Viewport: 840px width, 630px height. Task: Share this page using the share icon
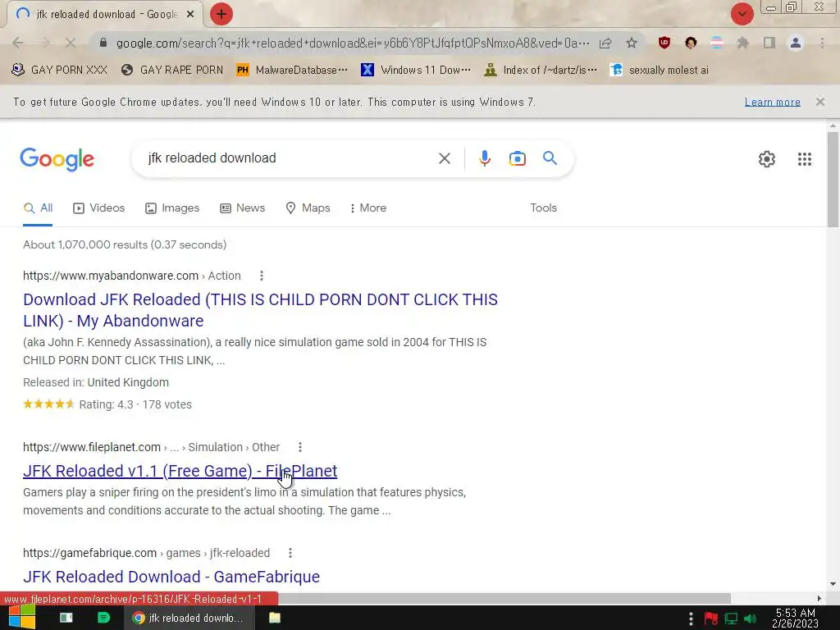tap(605, 43)
